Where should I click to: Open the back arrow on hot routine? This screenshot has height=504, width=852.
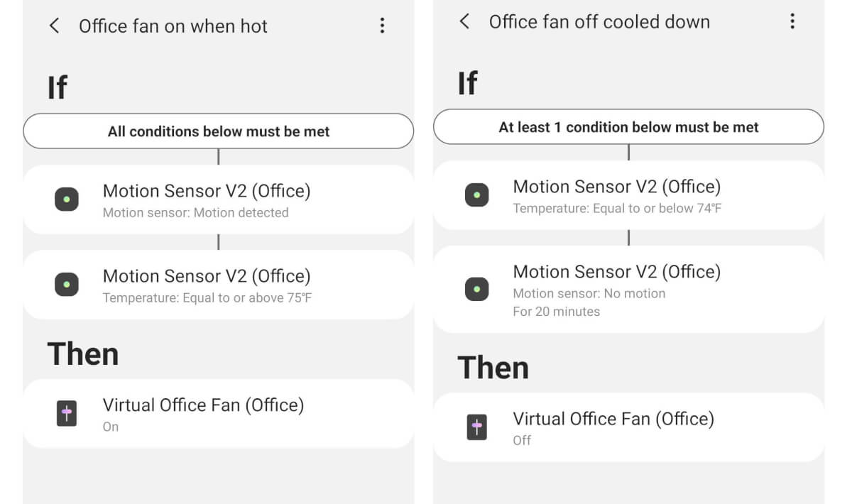pyautogui.click(x=55, y=26)
